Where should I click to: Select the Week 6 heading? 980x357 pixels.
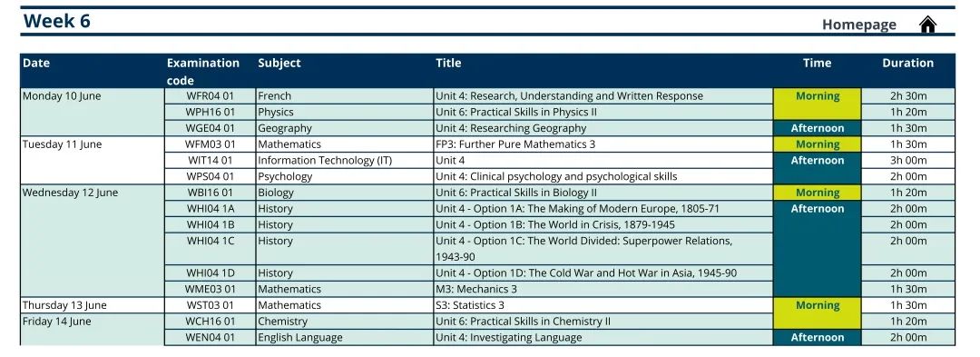57,21
